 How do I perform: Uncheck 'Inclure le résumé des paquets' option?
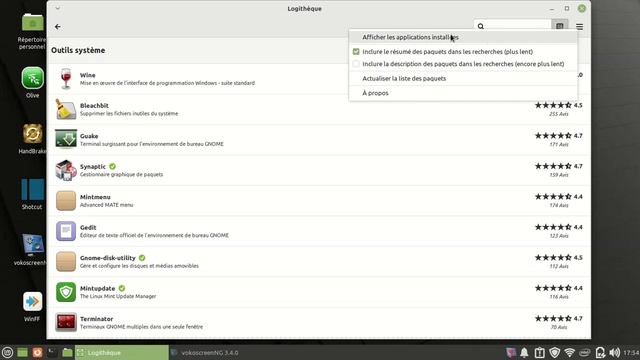pyautogui.click(x=356, y=52)
